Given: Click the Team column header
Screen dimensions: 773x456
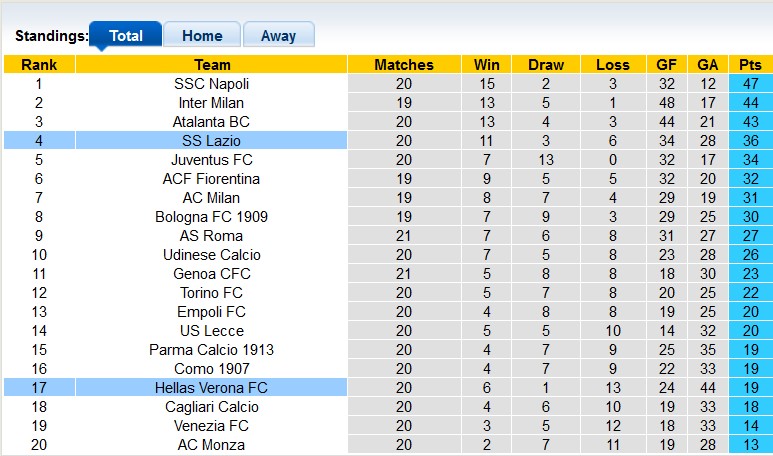Looking at the screenshot, I should point(211,65).
